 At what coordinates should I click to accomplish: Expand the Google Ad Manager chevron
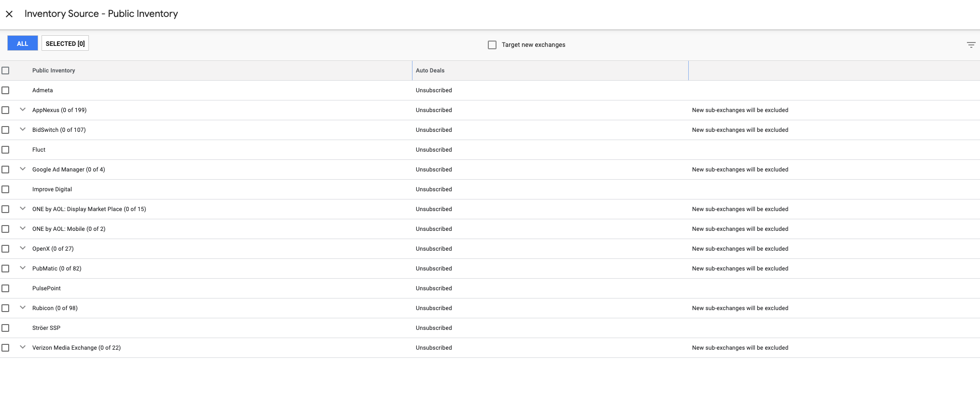[23, 169]
